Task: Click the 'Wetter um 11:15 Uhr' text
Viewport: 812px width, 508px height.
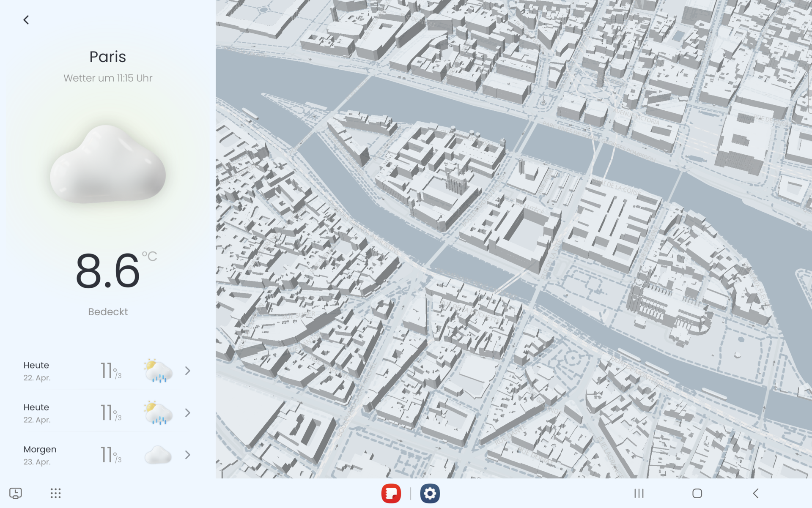Action: click(x=108, y=78)
